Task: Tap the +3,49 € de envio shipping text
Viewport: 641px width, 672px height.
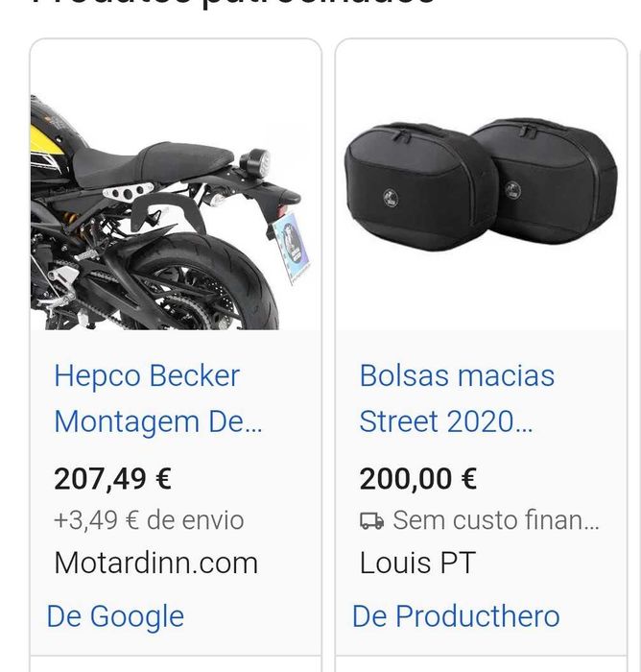Action: pyautogui.click(x=149, y=520)
